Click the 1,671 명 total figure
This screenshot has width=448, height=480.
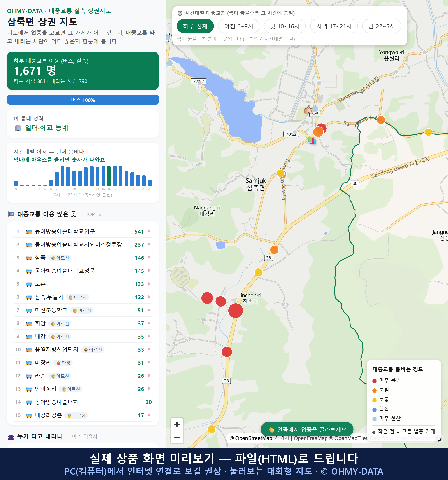(x=35, y=71)
